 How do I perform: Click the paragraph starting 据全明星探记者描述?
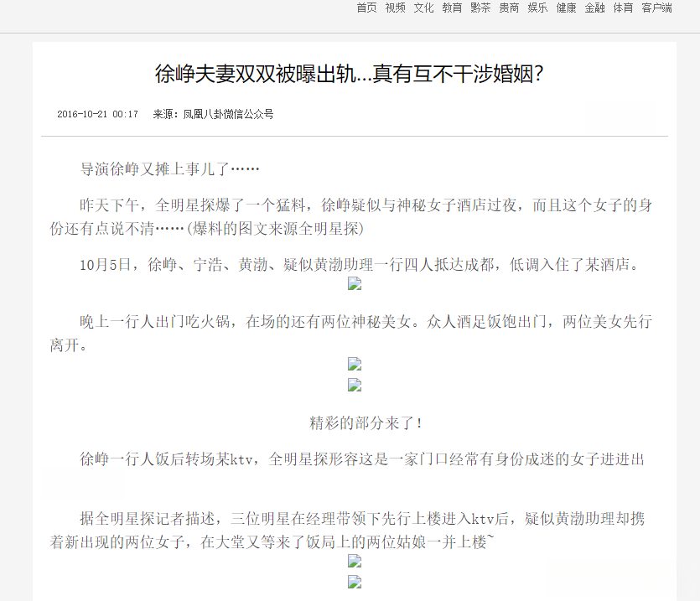coord(347,531)
